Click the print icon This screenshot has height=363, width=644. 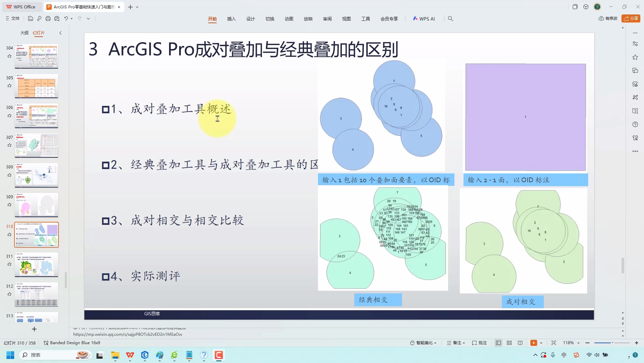click(48, 19)
